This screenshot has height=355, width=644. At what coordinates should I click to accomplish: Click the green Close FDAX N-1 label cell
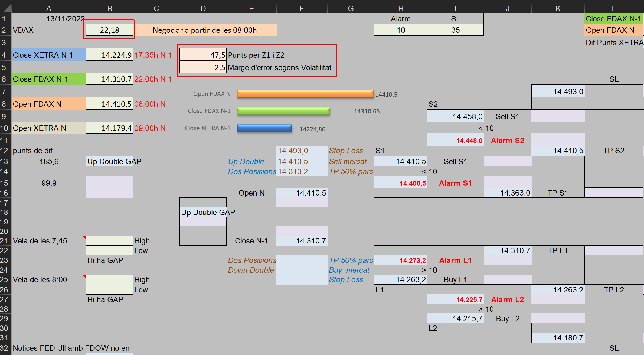pos(48,79)
